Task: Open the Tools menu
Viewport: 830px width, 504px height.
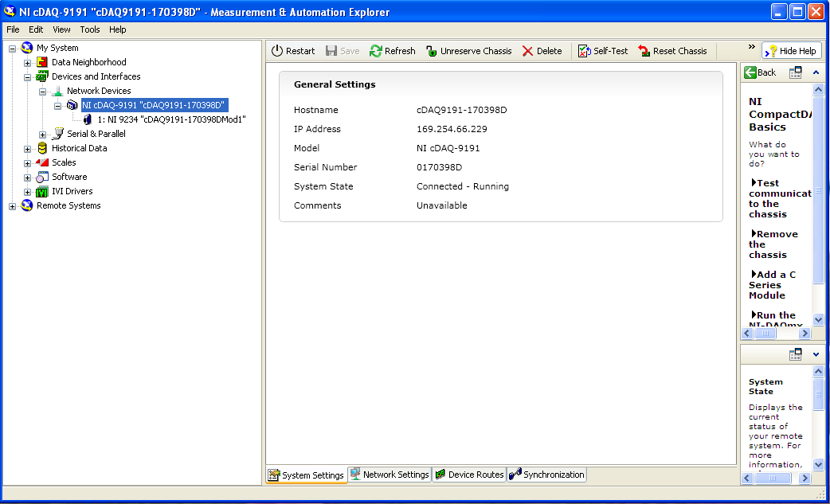Action: [x=90, y=29]
